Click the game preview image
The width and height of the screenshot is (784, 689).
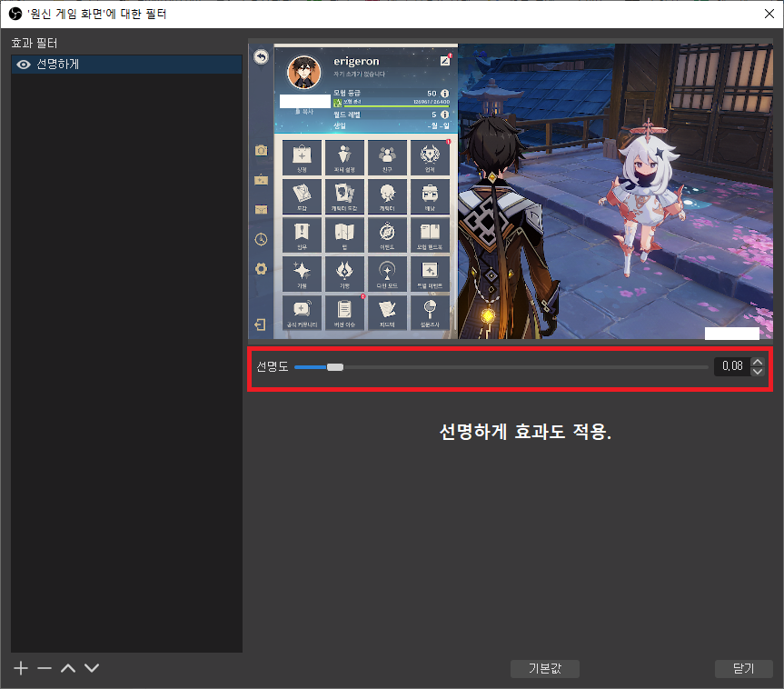[x=511, y=191]
